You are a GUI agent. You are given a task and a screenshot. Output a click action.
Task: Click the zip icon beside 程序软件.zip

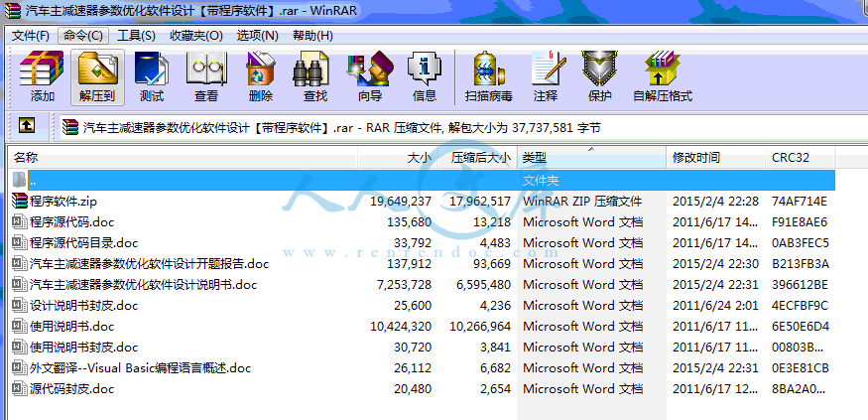[20, 202]
